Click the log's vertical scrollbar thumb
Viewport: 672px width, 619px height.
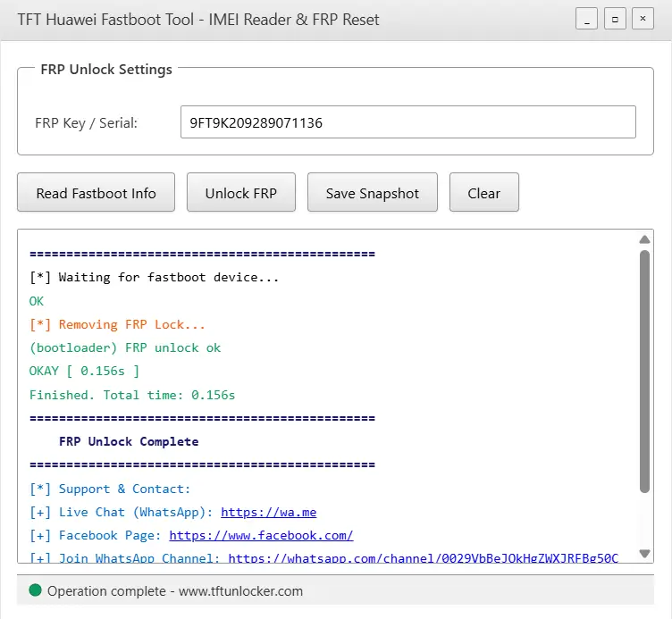[x=644, y=371]
